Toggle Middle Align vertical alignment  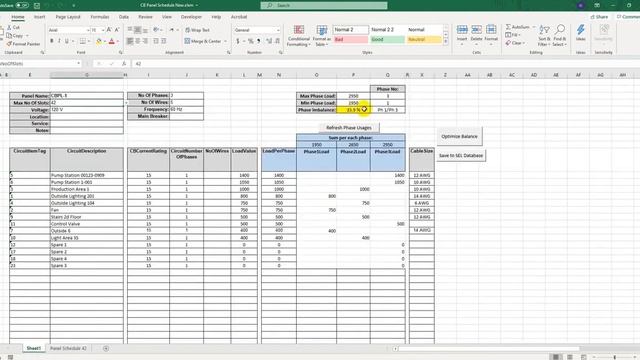click(138, 30)
